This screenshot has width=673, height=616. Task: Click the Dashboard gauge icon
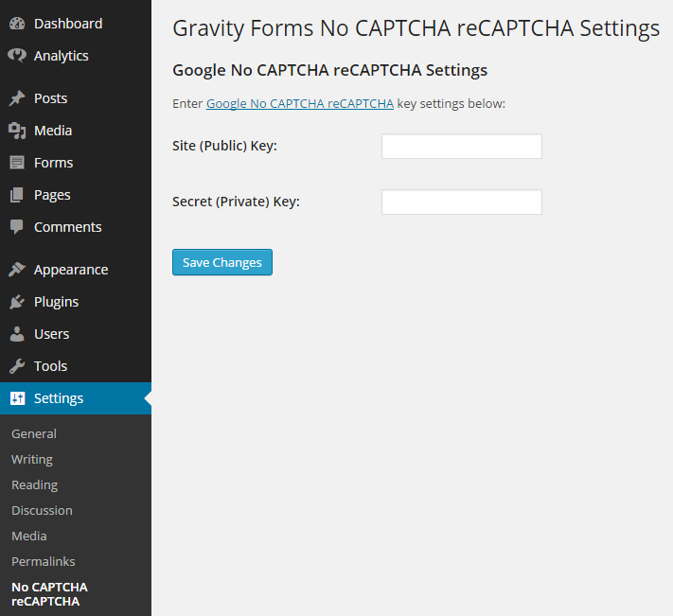click(17, 24)
